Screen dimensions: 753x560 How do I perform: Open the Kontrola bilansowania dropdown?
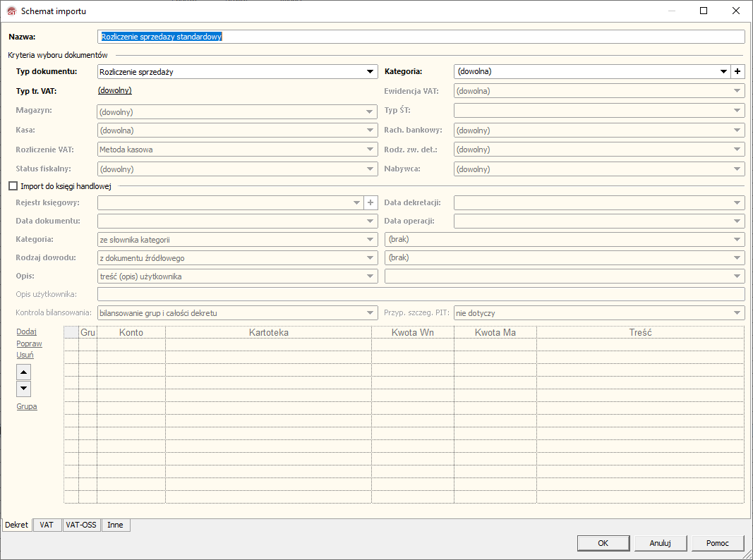click(x=237, y=313)
